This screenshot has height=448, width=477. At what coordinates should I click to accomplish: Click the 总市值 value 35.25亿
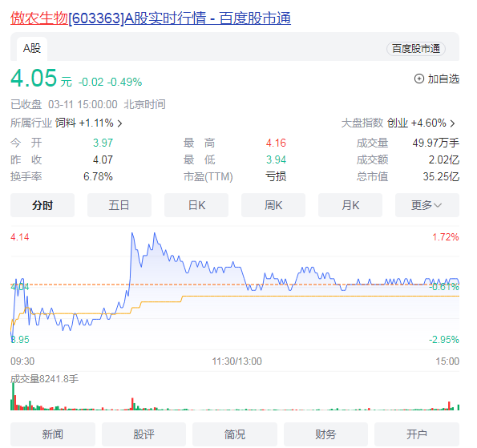[441, 176]
